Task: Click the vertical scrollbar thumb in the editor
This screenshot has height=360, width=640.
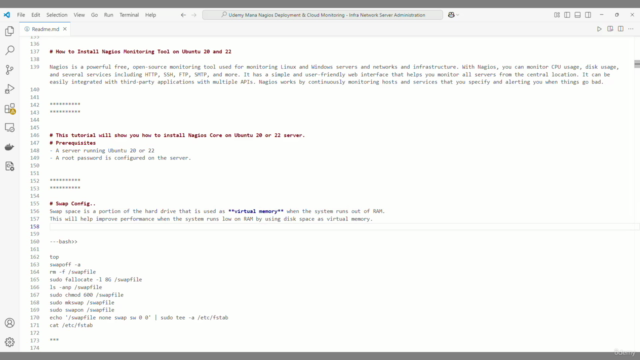Action: coord(637,64)
